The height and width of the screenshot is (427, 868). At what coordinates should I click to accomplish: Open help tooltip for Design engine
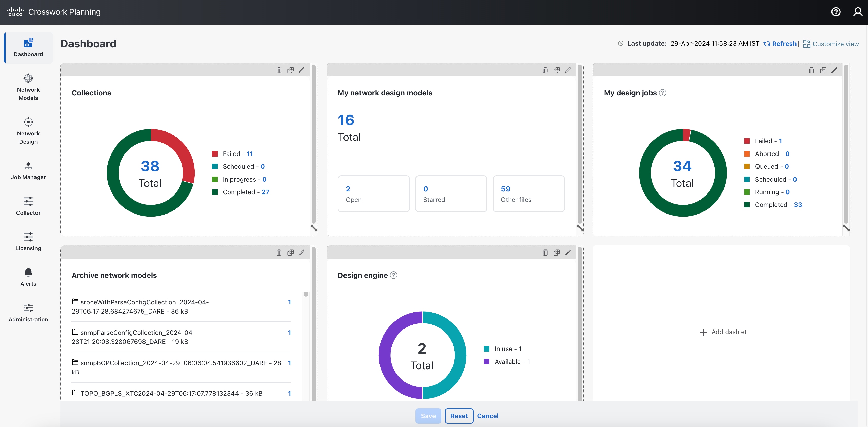393,275
